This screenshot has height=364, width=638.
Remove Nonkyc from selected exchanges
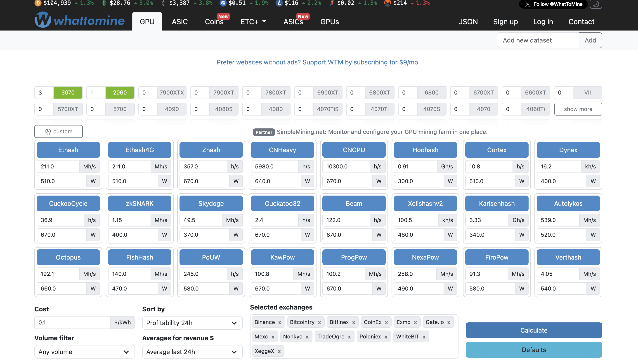(x=307, y=337)
